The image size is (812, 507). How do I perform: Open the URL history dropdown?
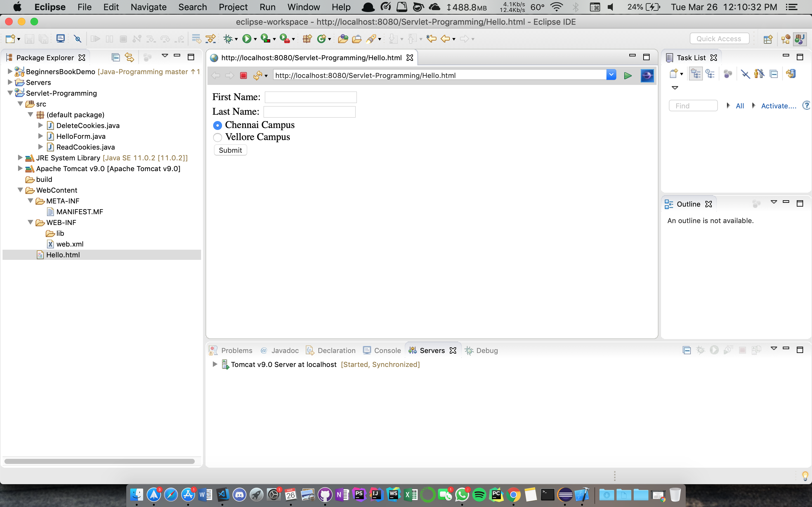coord(611,75)
